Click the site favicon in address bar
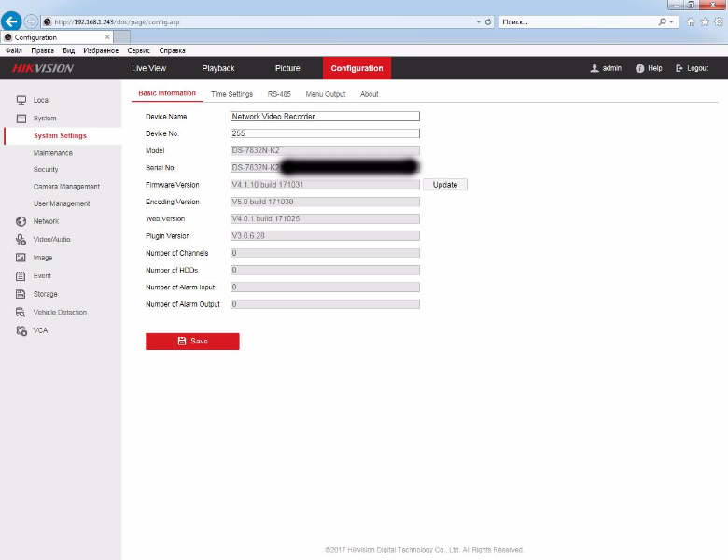This screenshot has width=728, height=560. pos(48,21)
